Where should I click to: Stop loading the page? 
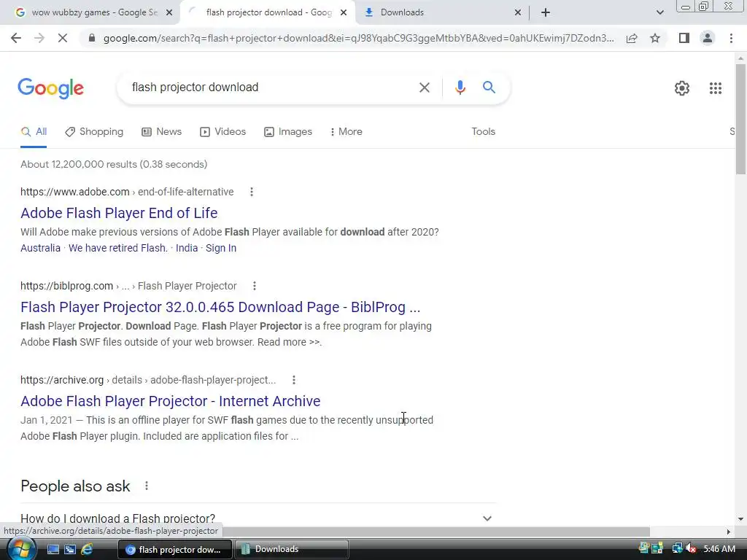pos(63,38)
